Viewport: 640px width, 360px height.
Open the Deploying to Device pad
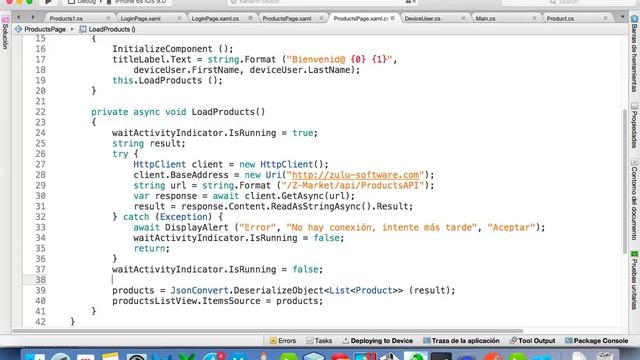click(378, 340)
